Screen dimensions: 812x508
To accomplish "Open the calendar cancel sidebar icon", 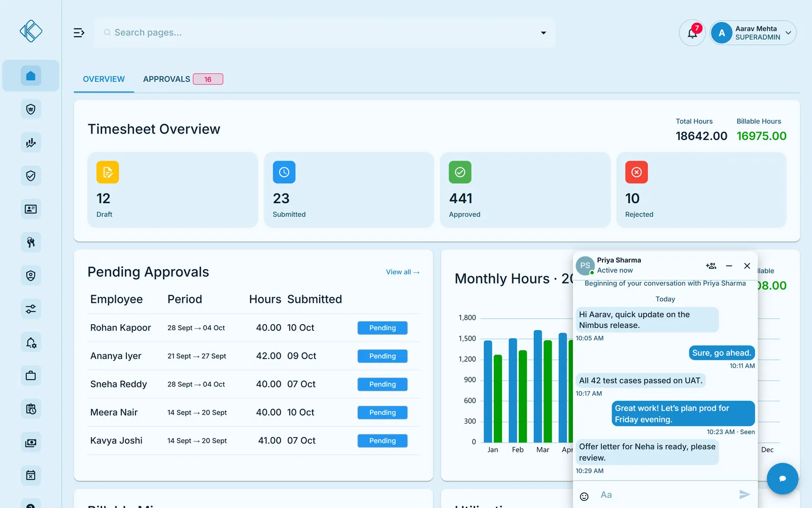I will tap(31, 475).
